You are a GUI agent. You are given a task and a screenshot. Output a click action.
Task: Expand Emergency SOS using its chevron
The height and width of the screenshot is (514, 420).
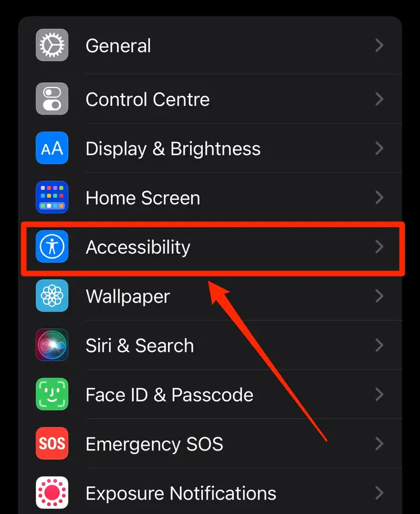[379, 444]
